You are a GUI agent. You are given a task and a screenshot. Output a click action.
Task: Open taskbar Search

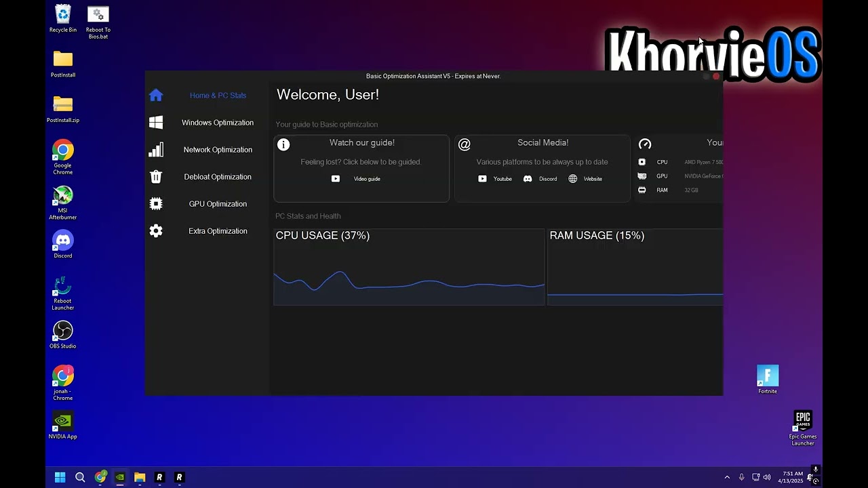pyautogui.click(x=80, y=477)
